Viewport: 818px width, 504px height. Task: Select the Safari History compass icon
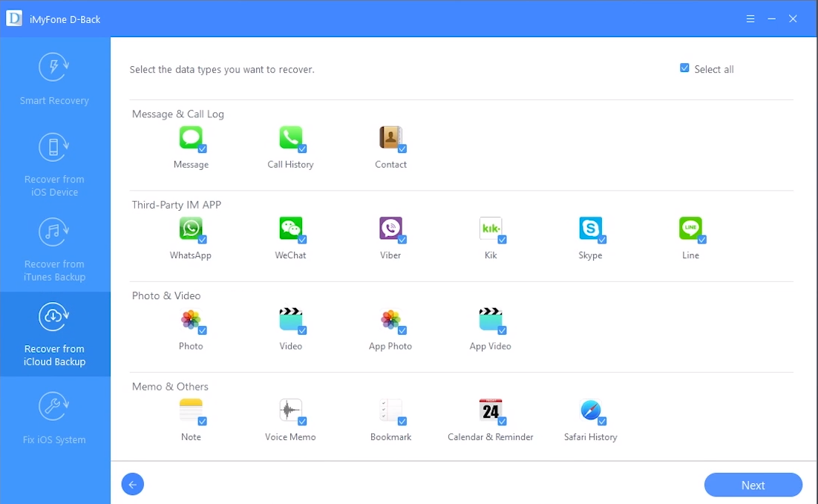coord(590,410)
